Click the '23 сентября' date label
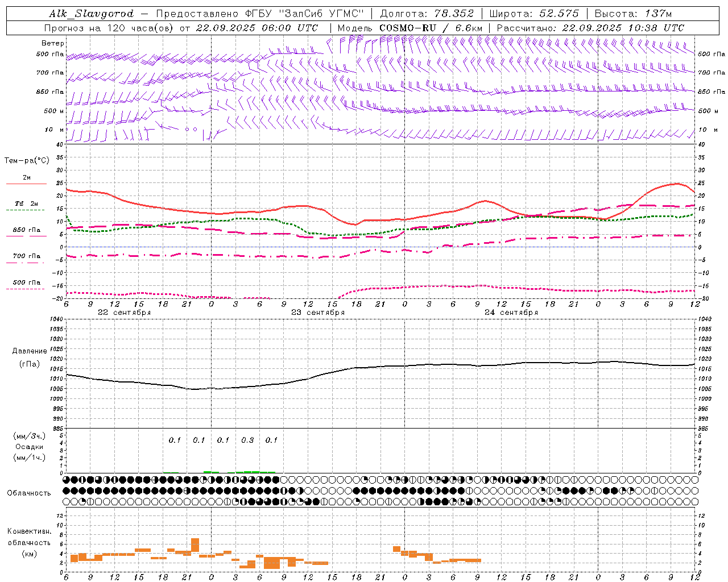728x582 pixels. (x=318, y=313)
